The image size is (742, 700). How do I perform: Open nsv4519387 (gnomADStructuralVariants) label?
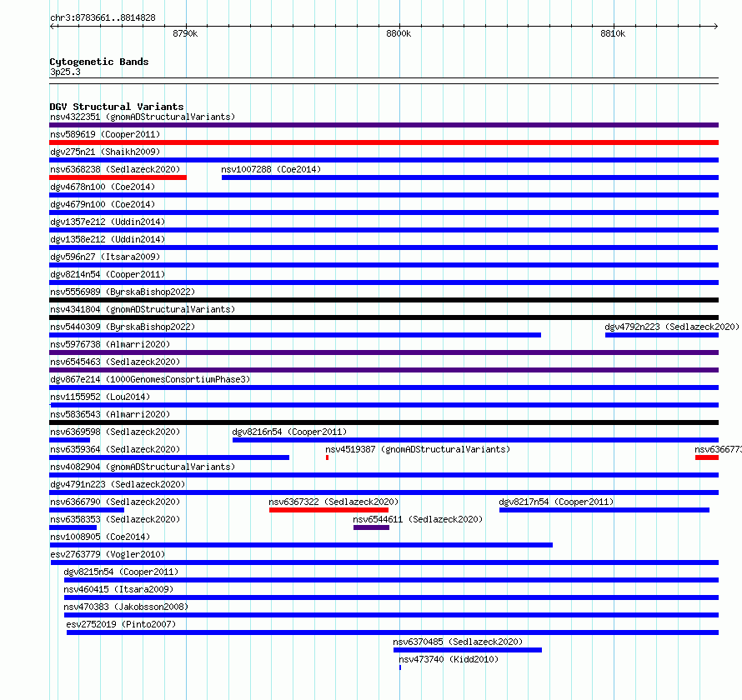point(418,449)
